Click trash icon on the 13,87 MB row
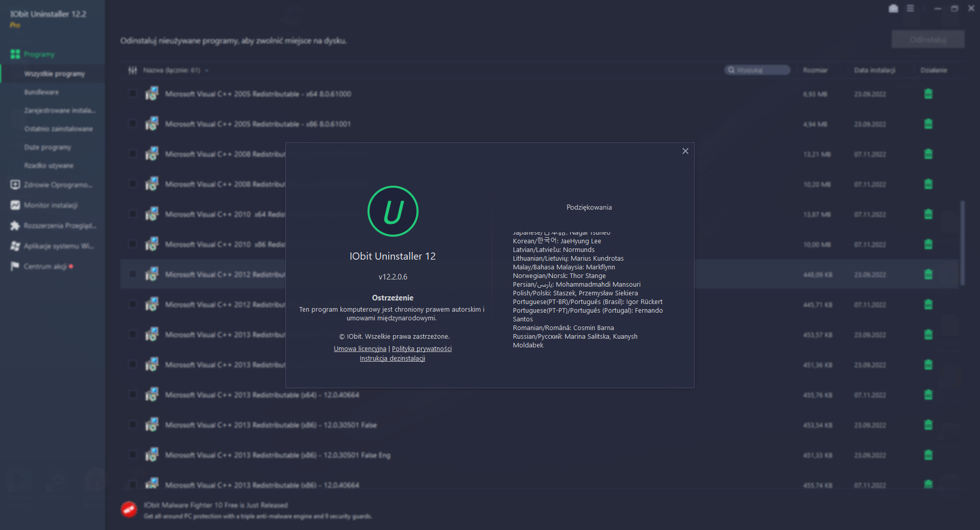Screen dimensions: 980x530 click(928, 214)
